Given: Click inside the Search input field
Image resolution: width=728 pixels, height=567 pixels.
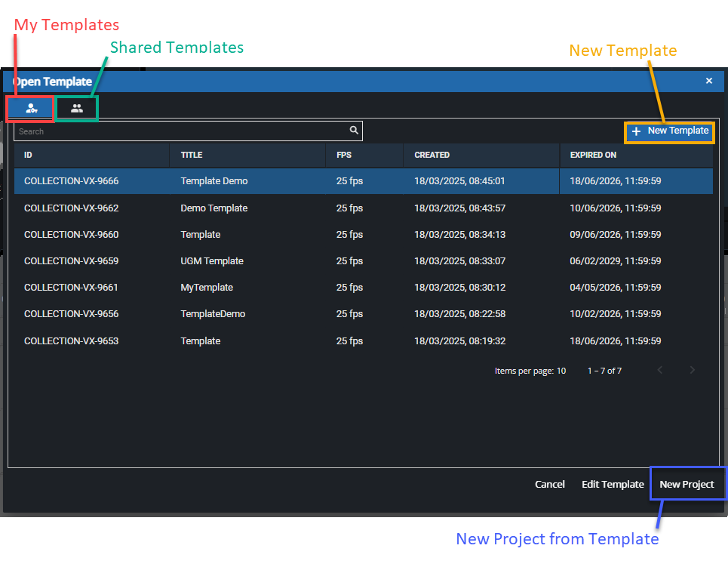Looking at the screenshot, I should coord(151,130).
